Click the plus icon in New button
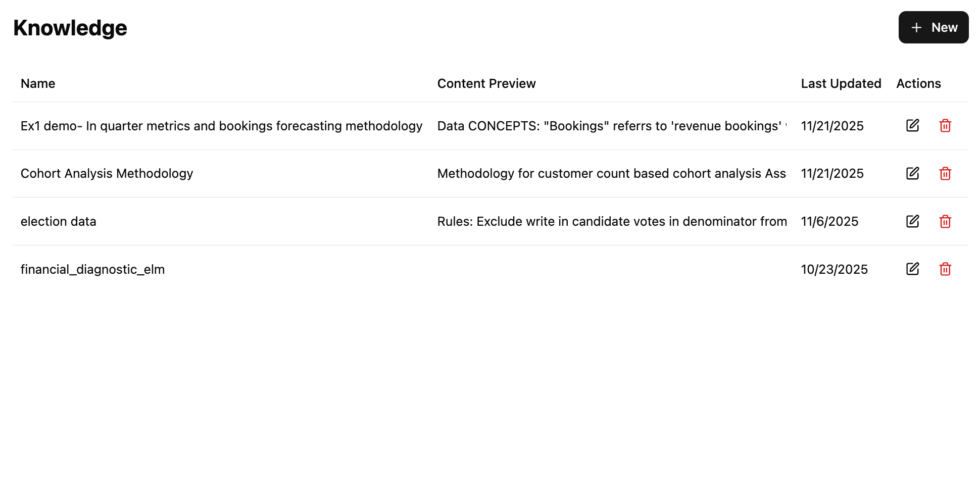The width and height of the screenshot is (980, 495). click(x=916, y=27)
